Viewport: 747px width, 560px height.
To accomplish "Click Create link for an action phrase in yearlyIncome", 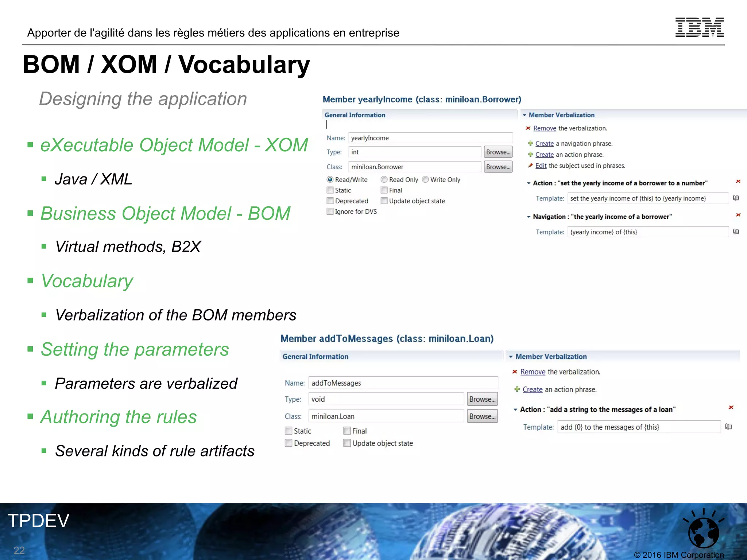I will coord(545,155).
